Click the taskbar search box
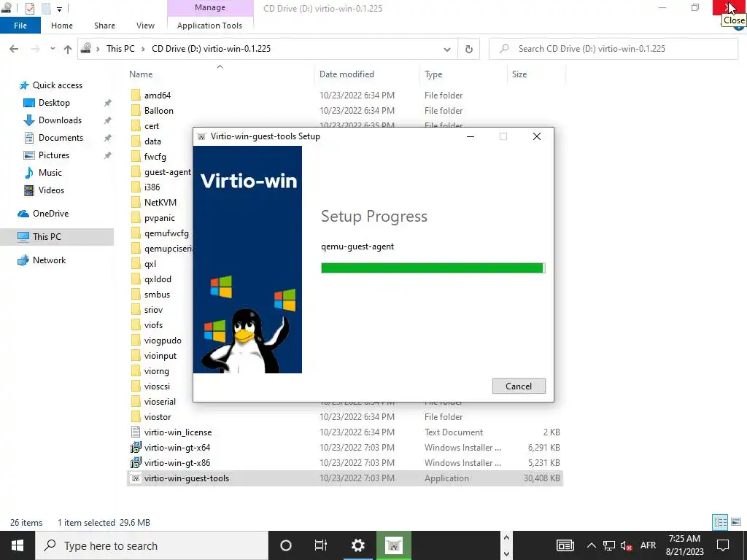747x560 pixels. tap(152, 545)
